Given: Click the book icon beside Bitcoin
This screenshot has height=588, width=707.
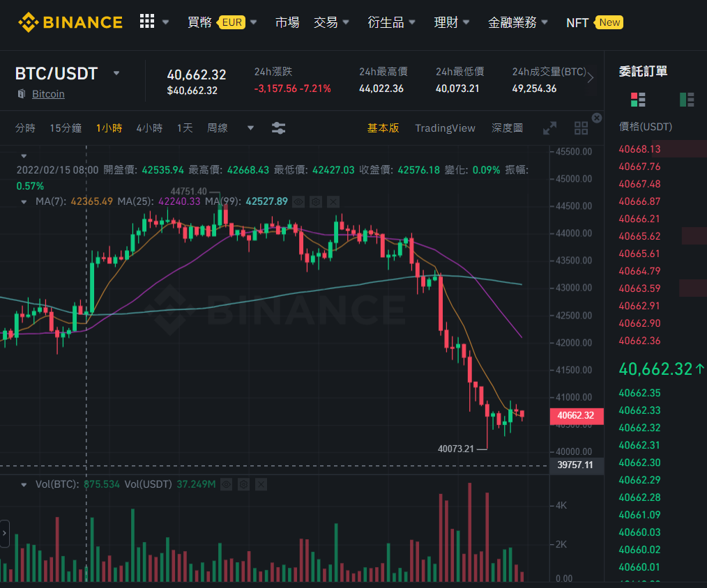Looking at the screenshot, I should tap(21, 94).
